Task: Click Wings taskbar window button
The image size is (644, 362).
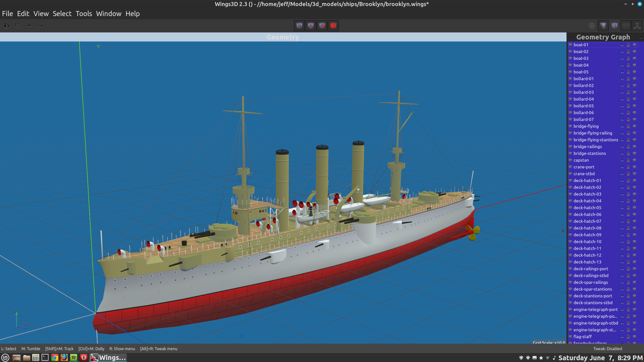Action: coord(108,357)
